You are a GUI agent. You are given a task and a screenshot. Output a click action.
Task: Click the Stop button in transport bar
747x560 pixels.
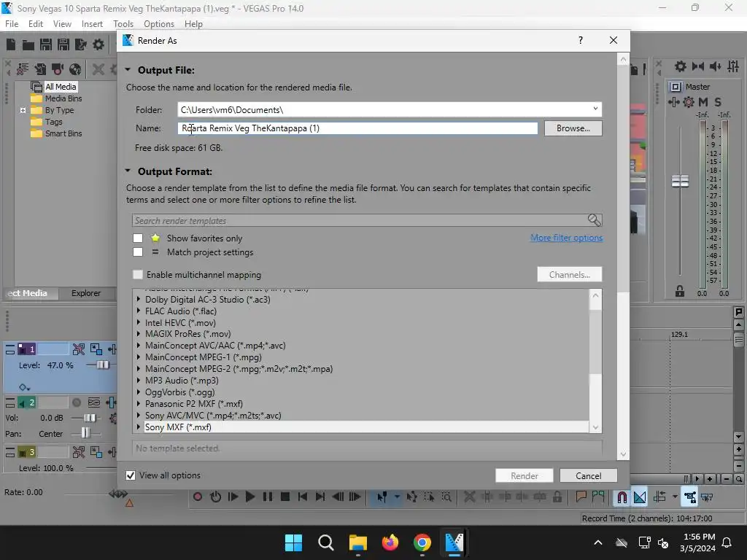click(285, 497)
